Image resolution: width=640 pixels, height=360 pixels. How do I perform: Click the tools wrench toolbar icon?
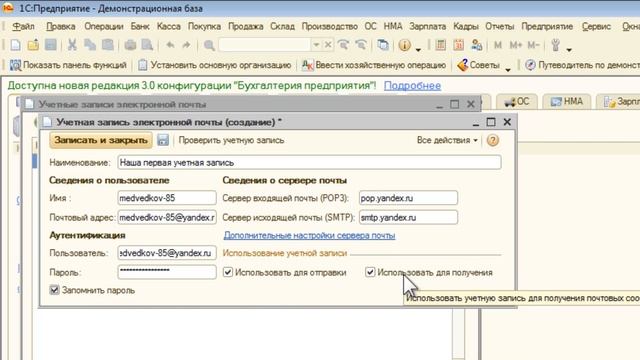click(555, 45)
